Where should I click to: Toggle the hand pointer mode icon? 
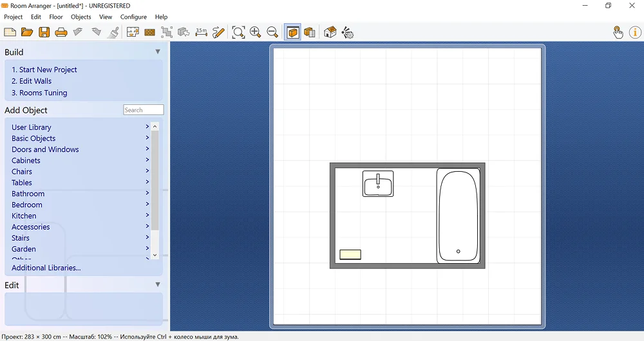[618, 32]
